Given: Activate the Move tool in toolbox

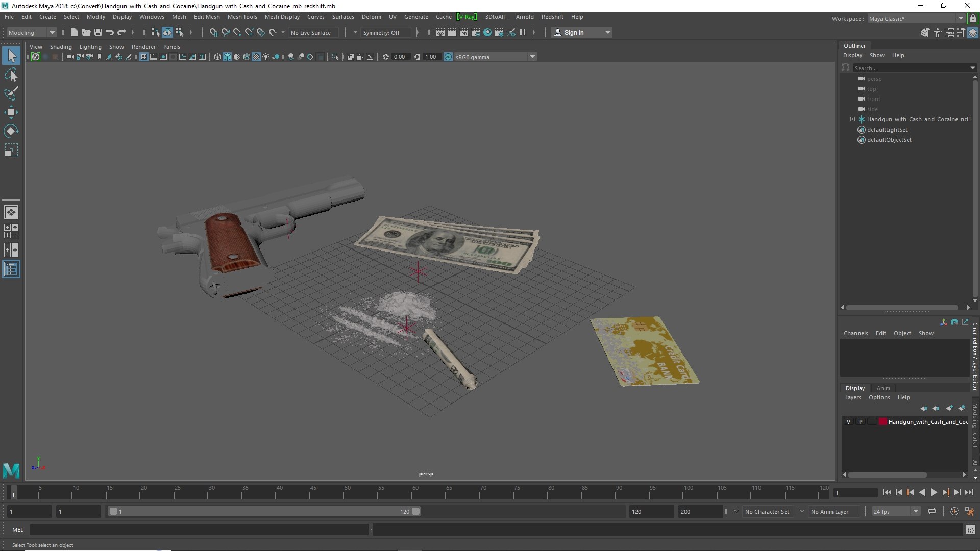Looking at the screenshot, I should click(x=11, y=112).
